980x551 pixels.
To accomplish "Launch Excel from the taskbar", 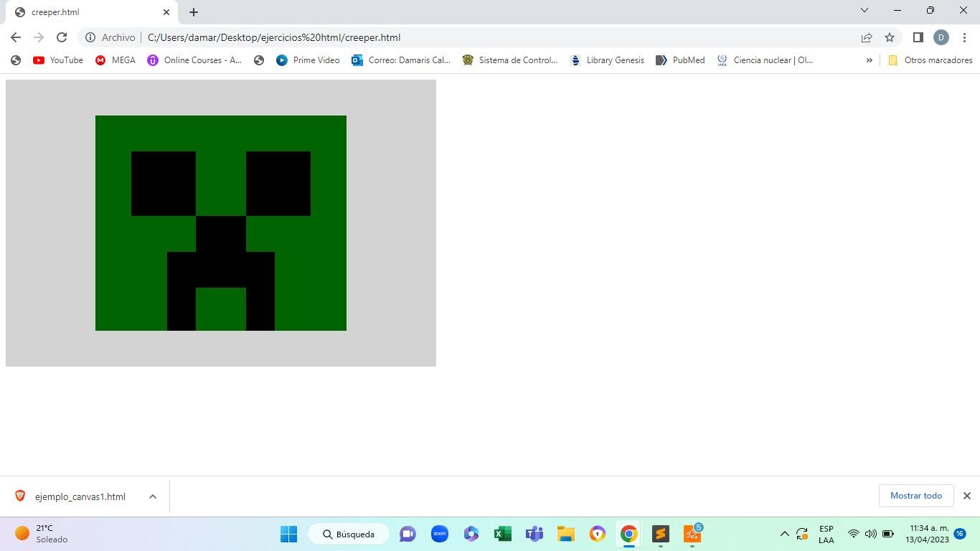I will pos(503,534).
